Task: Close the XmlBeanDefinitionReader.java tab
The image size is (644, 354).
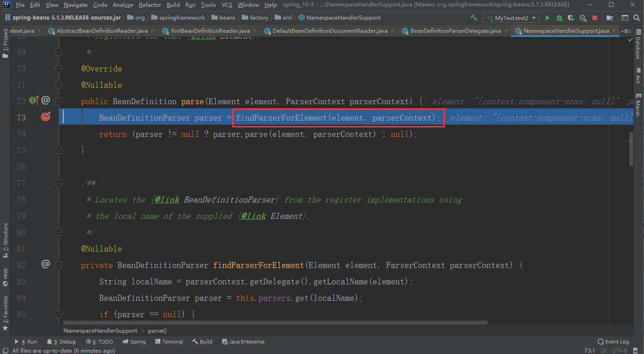Action: [255, 31]
